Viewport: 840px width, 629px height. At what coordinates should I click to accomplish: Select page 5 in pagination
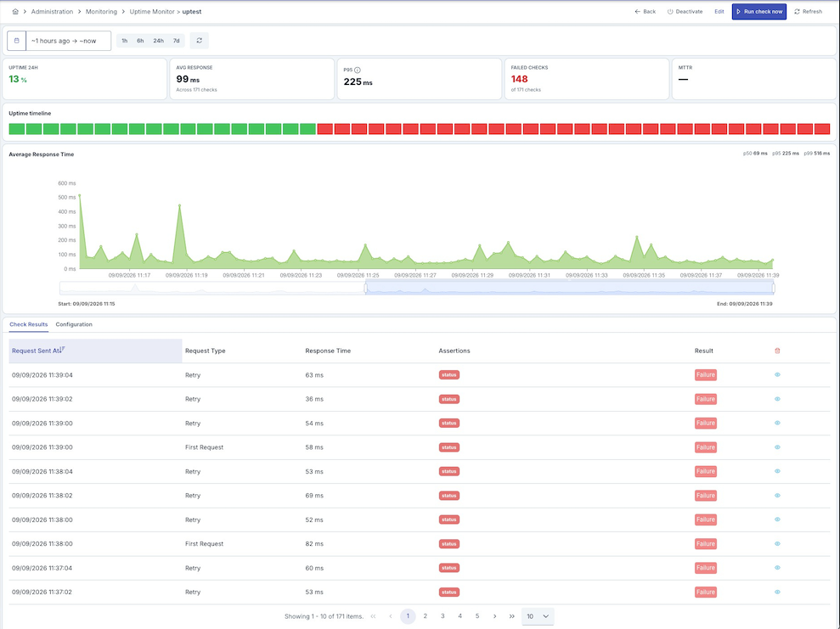[476, 616]
